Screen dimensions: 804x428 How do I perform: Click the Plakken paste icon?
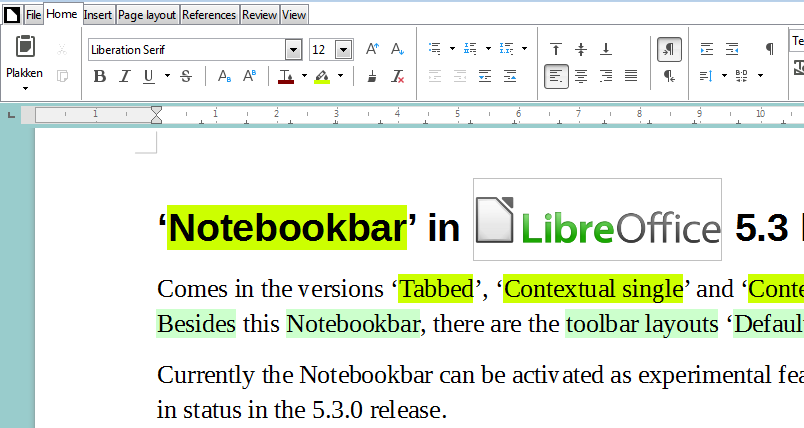[x=25, y=47]
